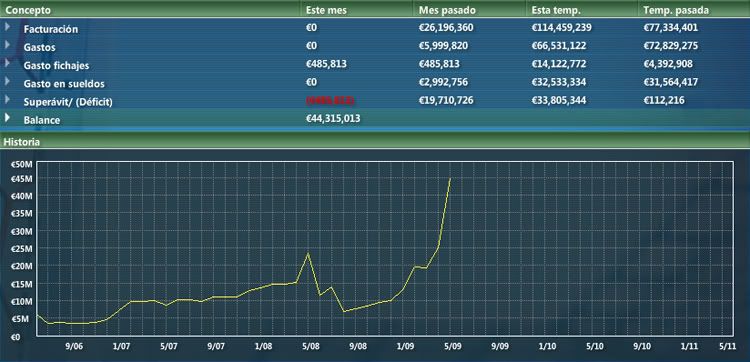750x362 pixels.
Task: Click the 1/09 date label on chart
Action: click(406, 346)
